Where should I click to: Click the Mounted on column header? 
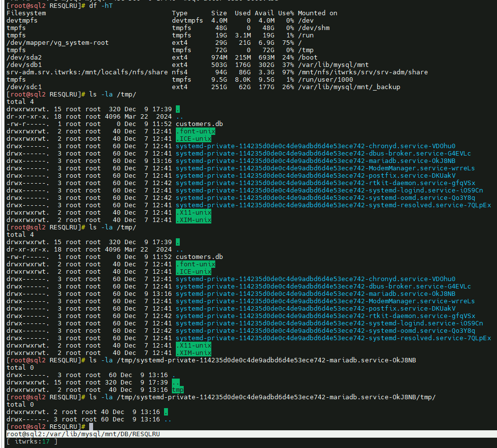318,13
